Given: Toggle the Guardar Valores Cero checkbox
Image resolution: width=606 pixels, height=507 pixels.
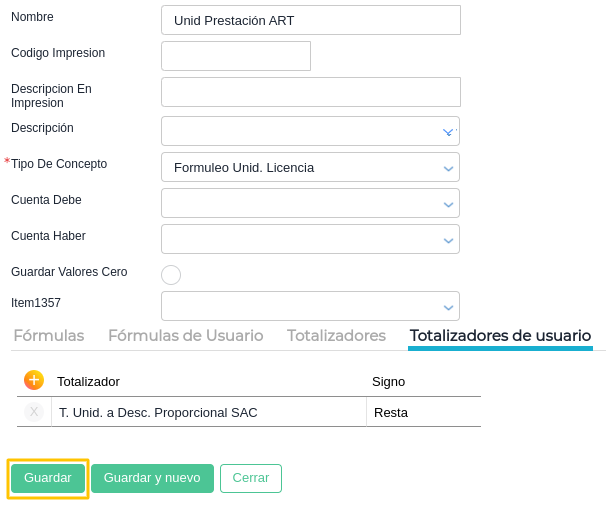Looking at the screenshot, I should [171, 274].
